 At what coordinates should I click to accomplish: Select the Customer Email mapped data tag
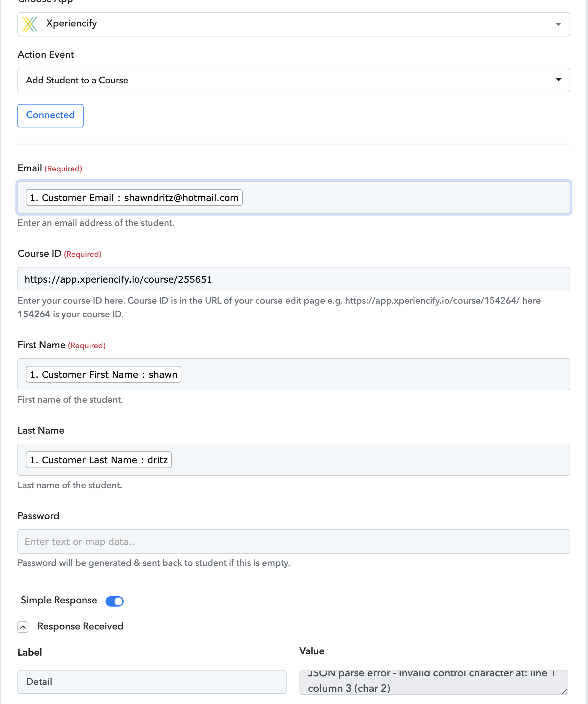tap(134, 197)
